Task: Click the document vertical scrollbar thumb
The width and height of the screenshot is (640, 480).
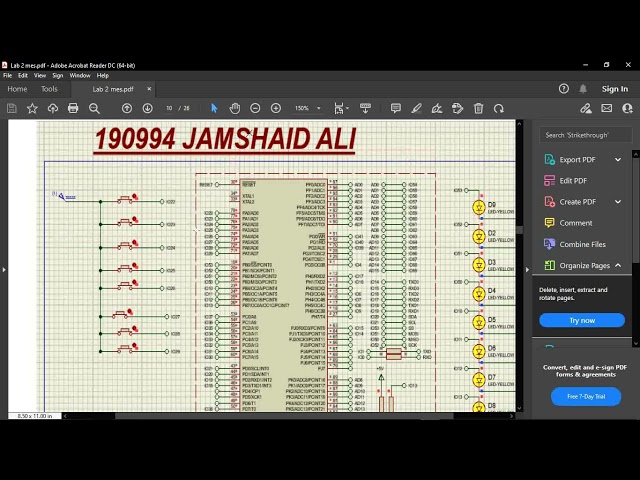Action: 519,230
